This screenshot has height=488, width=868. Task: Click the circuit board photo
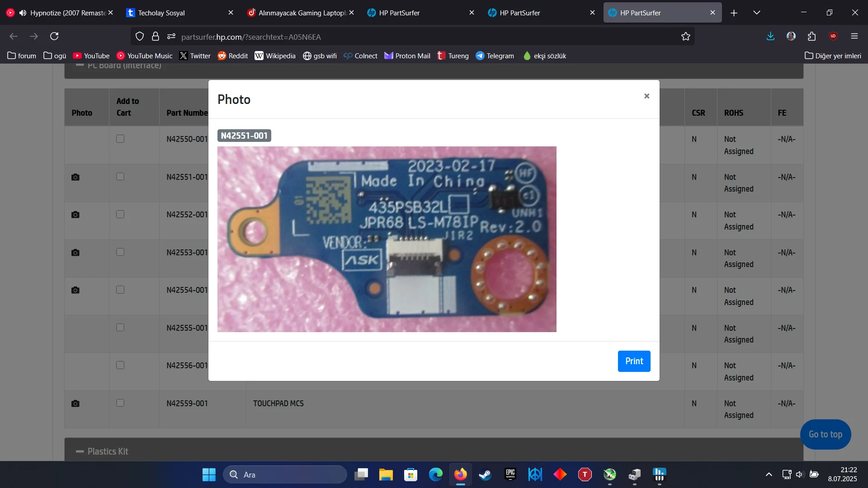(387, 239)
